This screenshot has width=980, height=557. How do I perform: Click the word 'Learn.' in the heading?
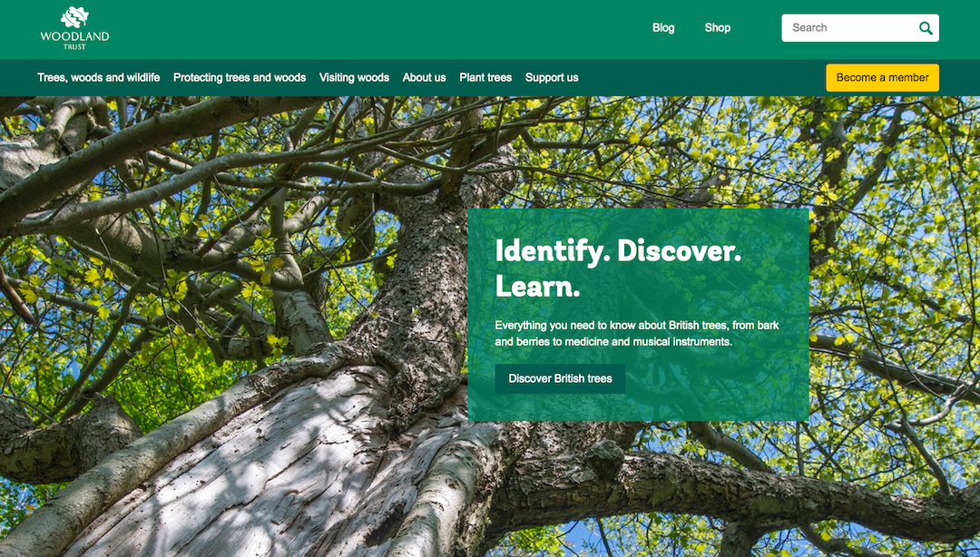537,287
